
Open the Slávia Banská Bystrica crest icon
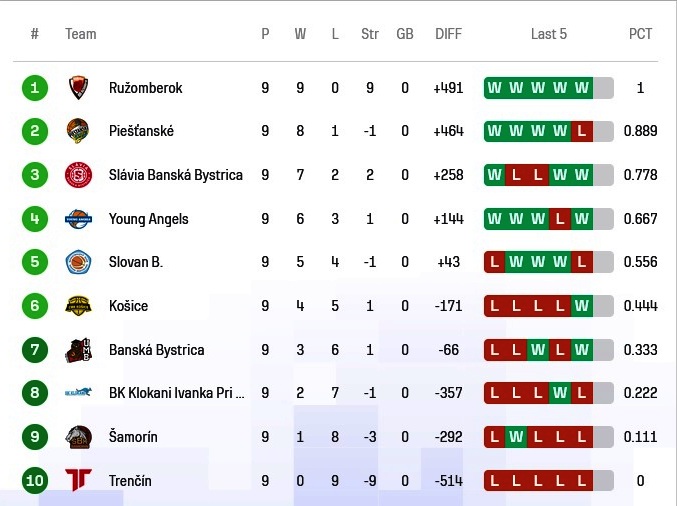pos(78,175)
